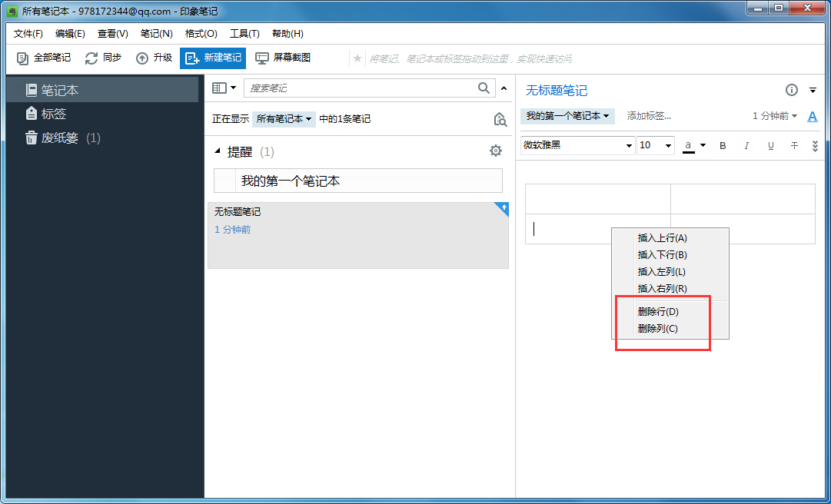This screenshot has height=504, width=831.
Task: Open the font size dropdown showing 10
Action: (655, 145)
